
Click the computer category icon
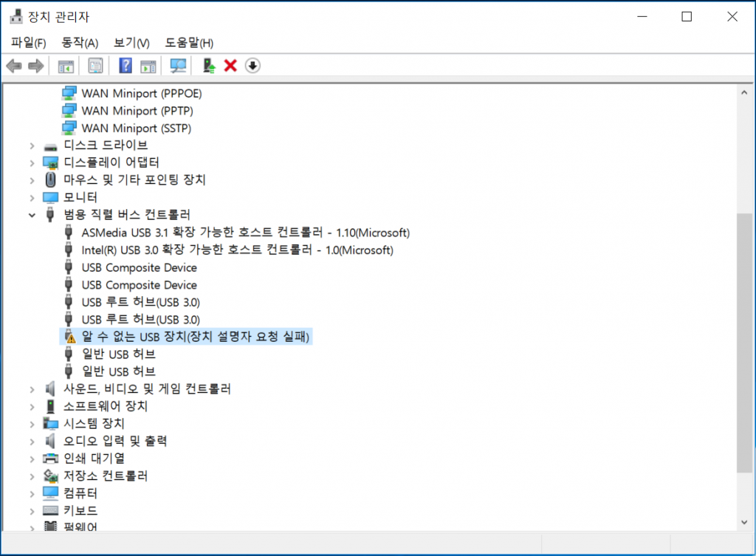(x=51, y=492)
